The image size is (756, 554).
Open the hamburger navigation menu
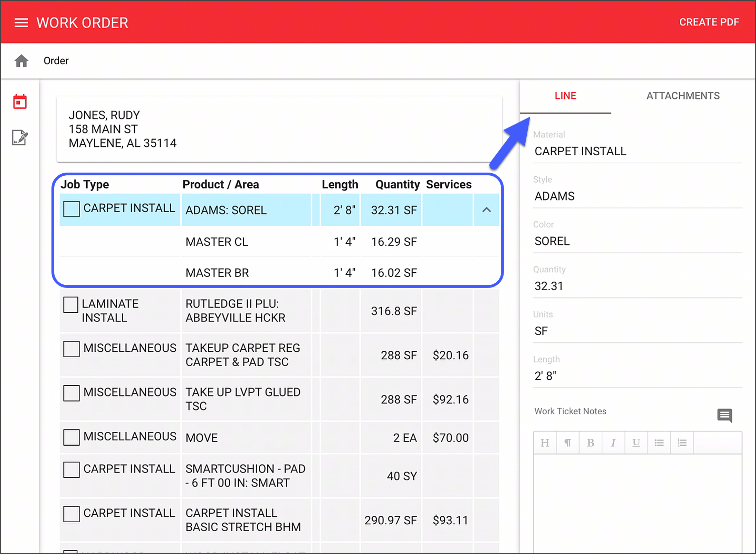(x=21, y=22)
